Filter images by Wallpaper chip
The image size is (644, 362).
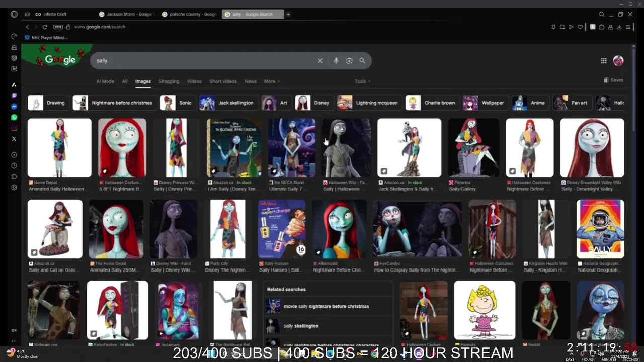(485, 103)
